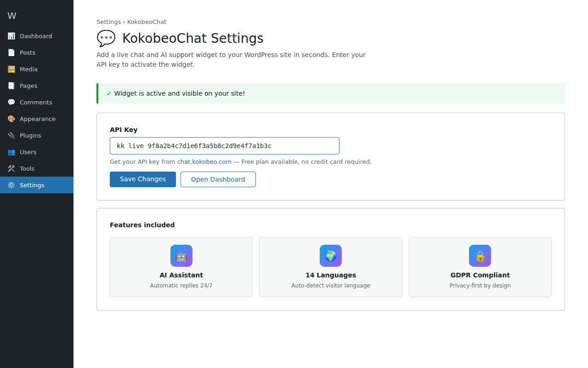Open the Users menu item
588x368 pixels.
pos(28,152)
